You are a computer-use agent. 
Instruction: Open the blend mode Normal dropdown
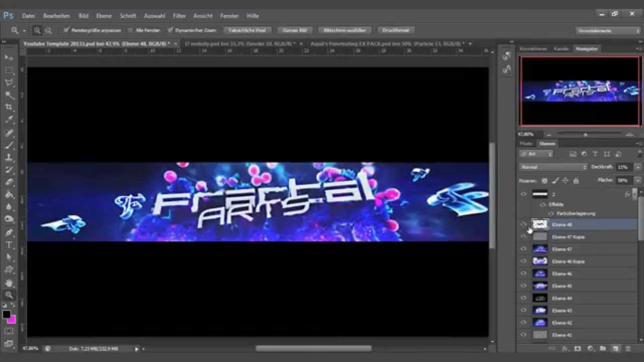(x=553, y=167)
